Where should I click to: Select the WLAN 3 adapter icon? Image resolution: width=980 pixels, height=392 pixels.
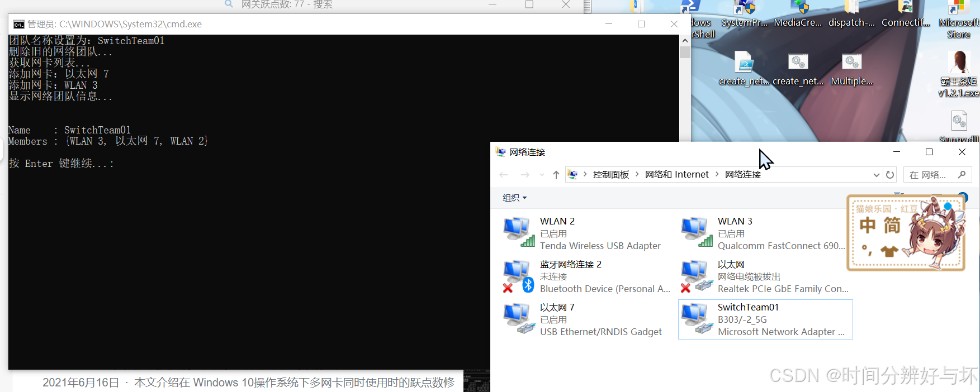pyautogui.click(x=697, y=232)
